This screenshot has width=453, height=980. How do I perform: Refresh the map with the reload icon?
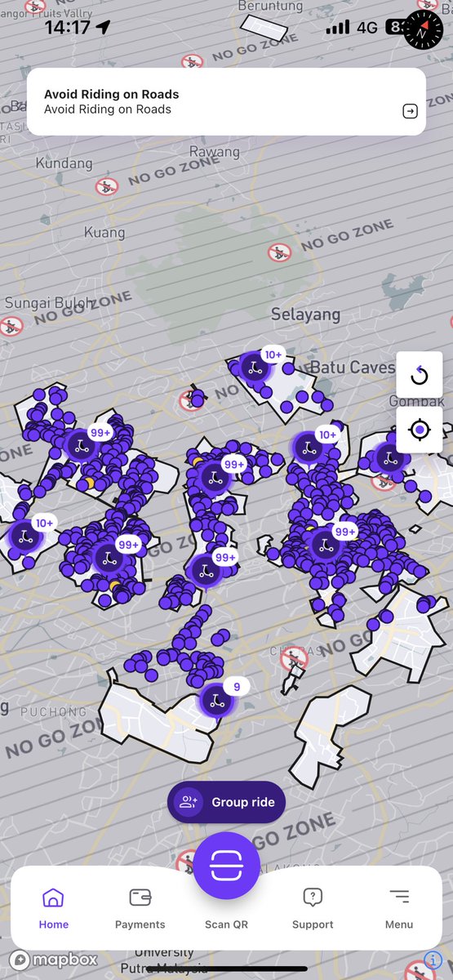(x=420, y=376)
